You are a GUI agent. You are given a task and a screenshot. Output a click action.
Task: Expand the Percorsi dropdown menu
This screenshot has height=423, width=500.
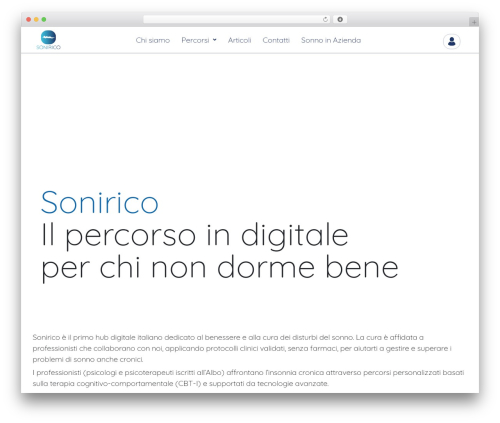tap(199, 40)
